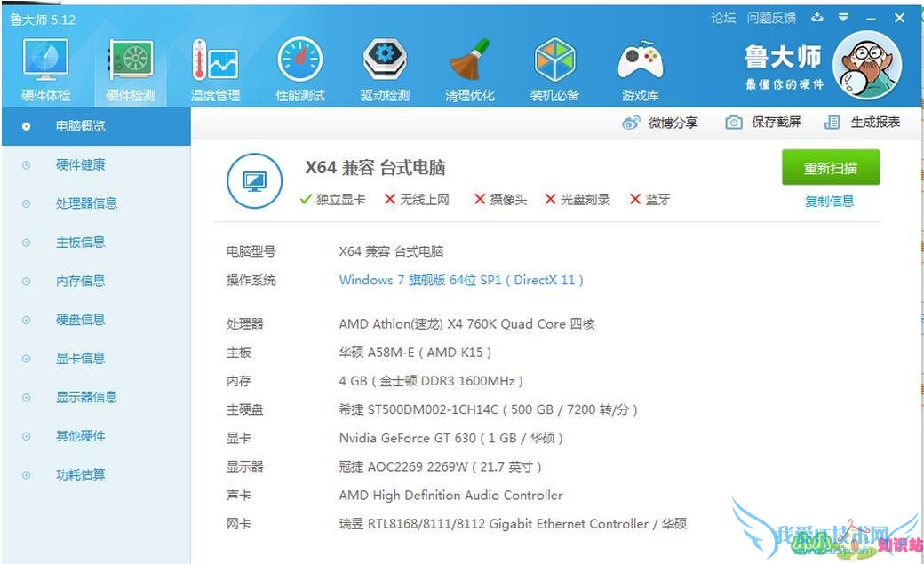The width and height of the screenshot is (924, 564).
Task: Click the Windows 7 旗舰版 operating system link
Action: [461, 280]
